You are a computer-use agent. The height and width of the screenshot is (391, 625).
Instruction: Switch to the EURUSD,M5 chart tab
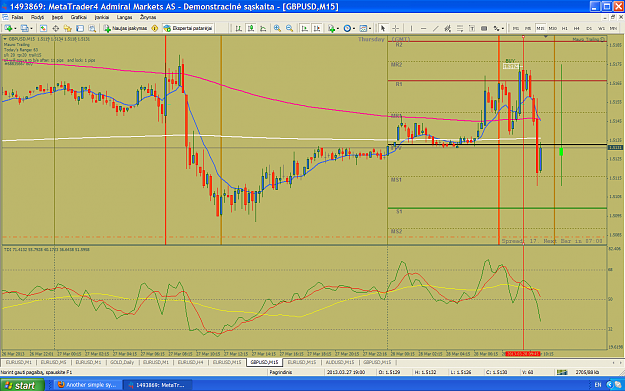point(54,362)
